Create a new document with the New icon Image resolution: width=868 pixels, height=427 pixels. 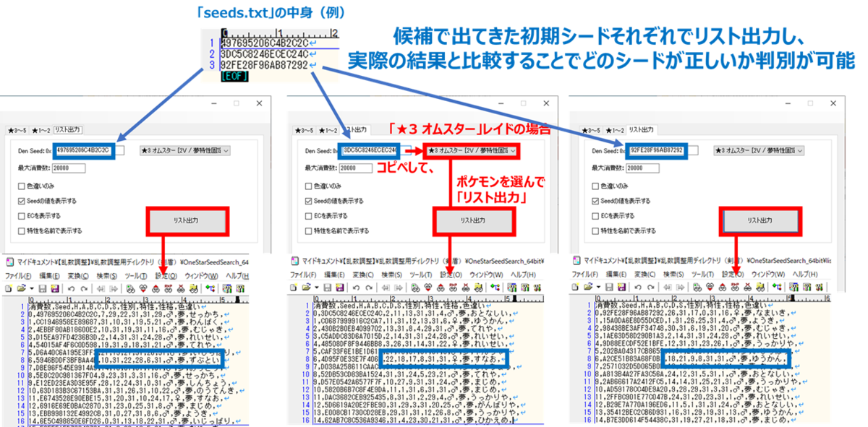tap(9, 288)
